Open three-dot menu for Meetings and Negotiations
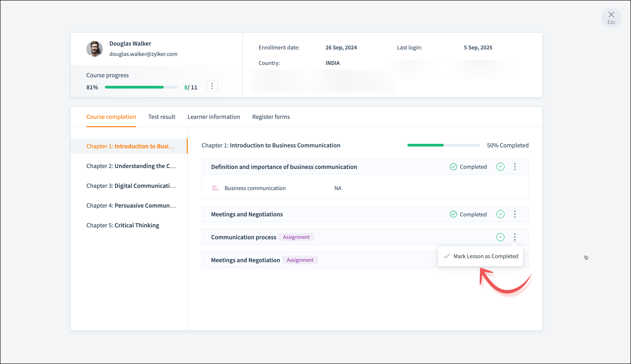 click(515, 214)
